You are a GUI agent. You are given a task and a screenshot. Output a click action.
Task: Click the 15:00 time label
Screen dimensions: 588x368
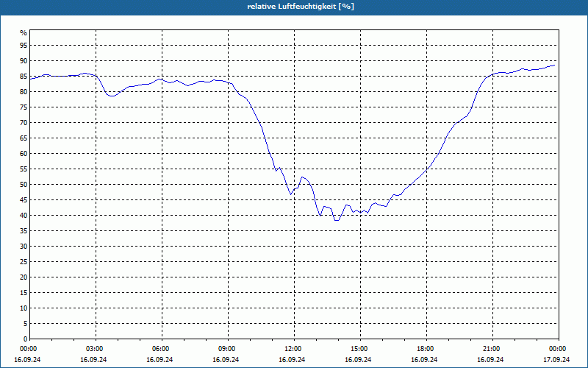(360, 349)
